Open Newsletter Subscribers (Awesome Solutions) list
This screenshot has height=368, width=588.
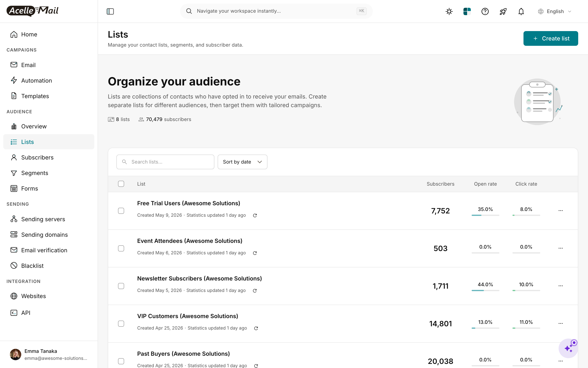[x=199, y=278]
